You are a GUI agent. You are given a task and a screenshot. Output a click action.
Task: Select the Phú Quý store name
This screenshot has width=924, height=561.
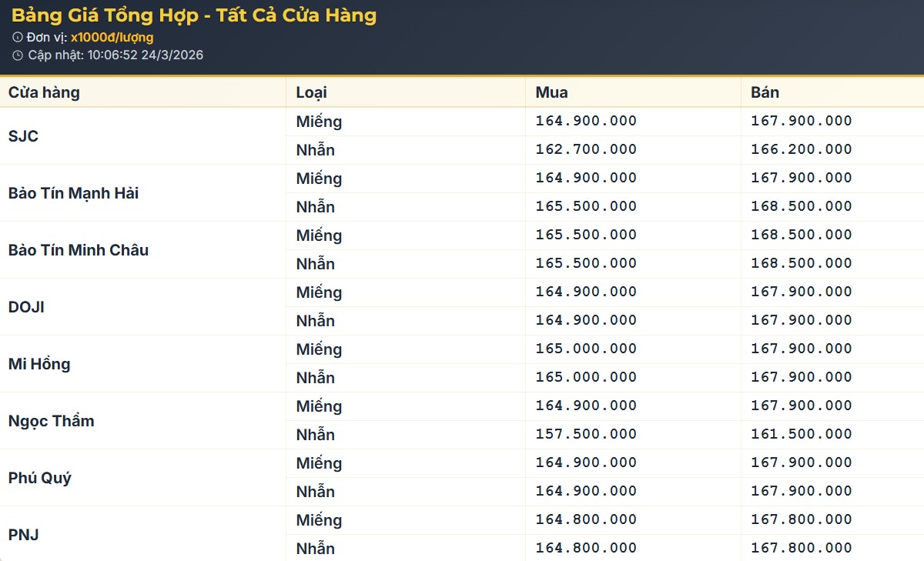click(39, 478)
